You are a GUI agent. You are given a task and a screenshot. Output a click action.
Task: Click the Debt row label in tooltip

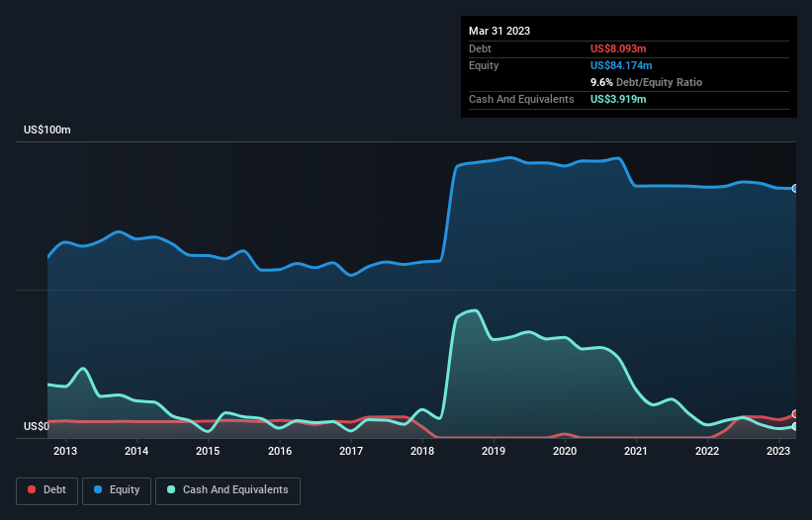(x=480, y=48)
